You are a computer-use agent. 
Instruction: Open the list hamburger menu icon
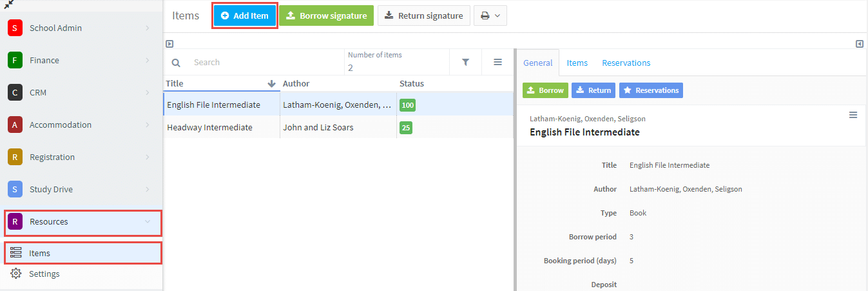(x=497, y=62)
